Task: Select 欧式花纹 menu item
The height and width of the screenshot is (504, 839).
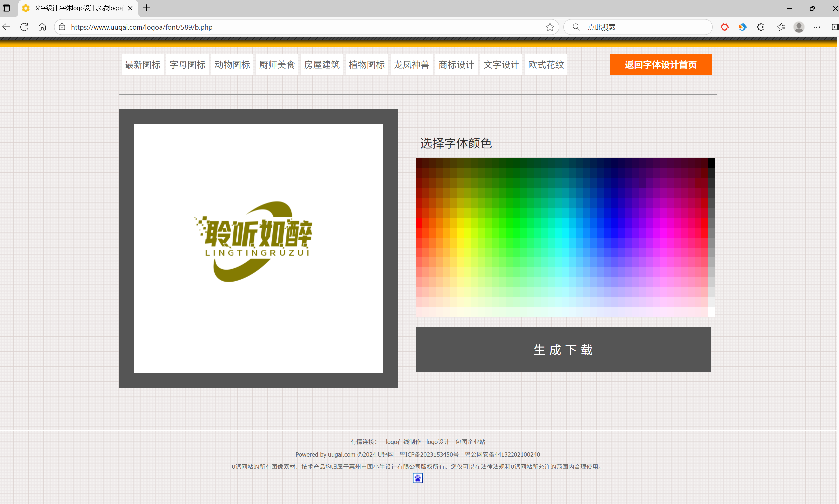Action: tap(546, 64)
